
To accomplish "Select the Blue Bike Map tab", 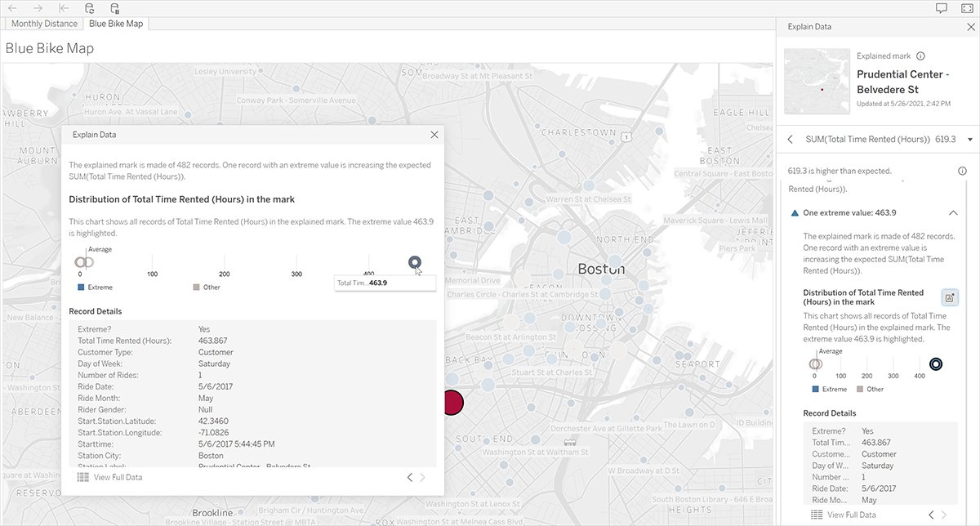I will coord(115,24).
